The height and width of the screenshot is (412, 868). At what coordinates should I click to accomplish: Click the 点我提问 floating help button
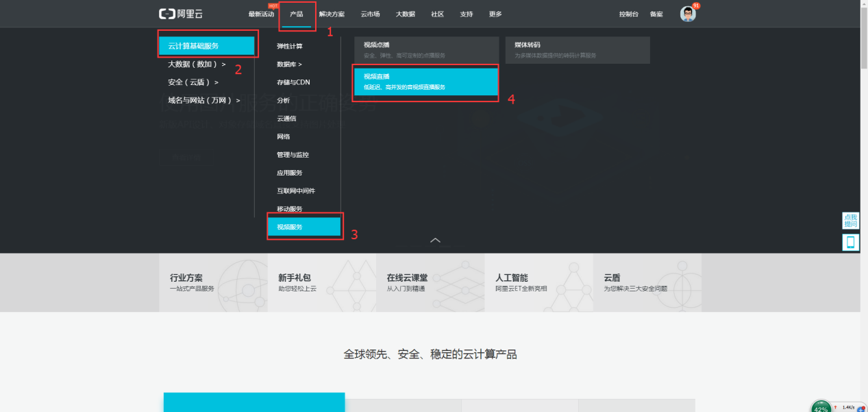(850, 221)
